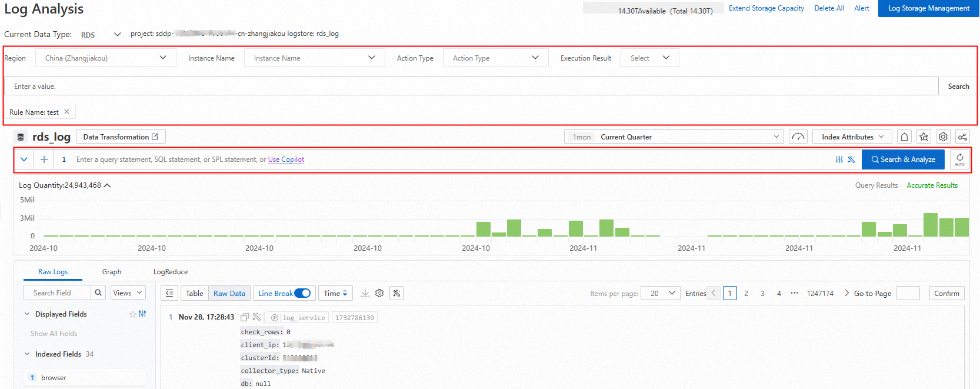Open the Displayed Fields sliders settings icon
The image size is (980, 389).
[142, 314]
